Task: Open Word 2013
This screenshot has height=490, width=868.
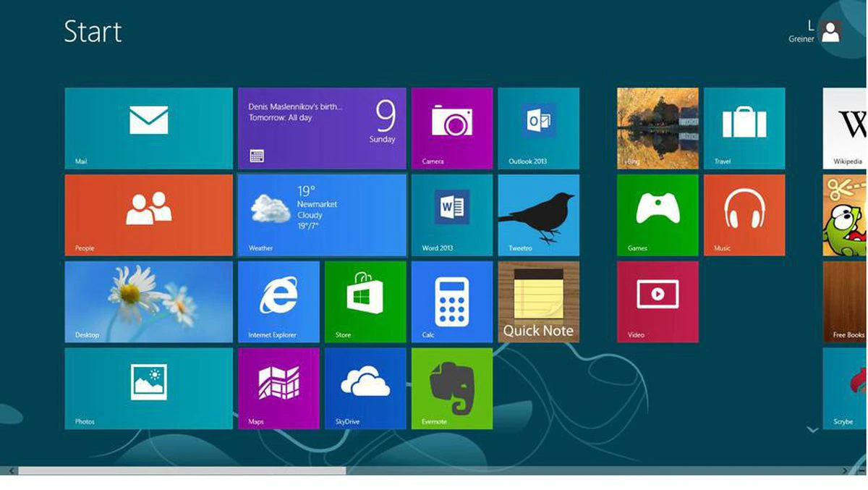Action: [452, 214]
